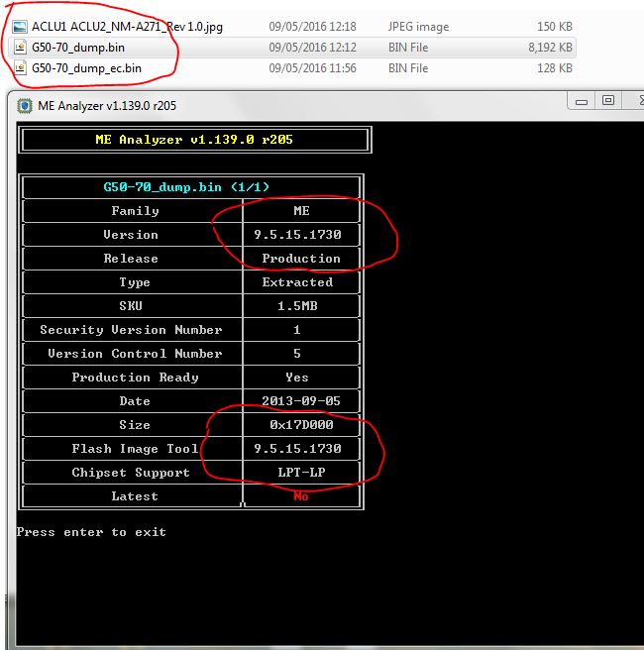The height and width of the screenshot is (650, 644).
Task: Click the Version label in the table
Action: (x=131, y=235)
